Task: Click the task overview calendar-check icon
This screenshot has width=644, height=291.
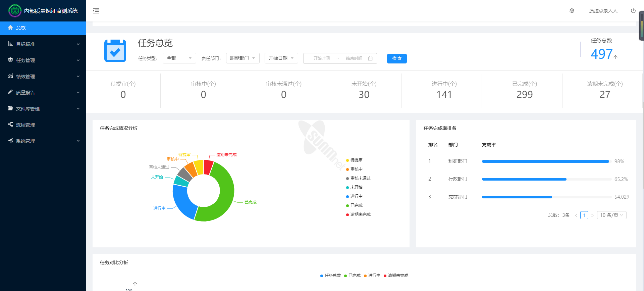Action: pos(115,51)
